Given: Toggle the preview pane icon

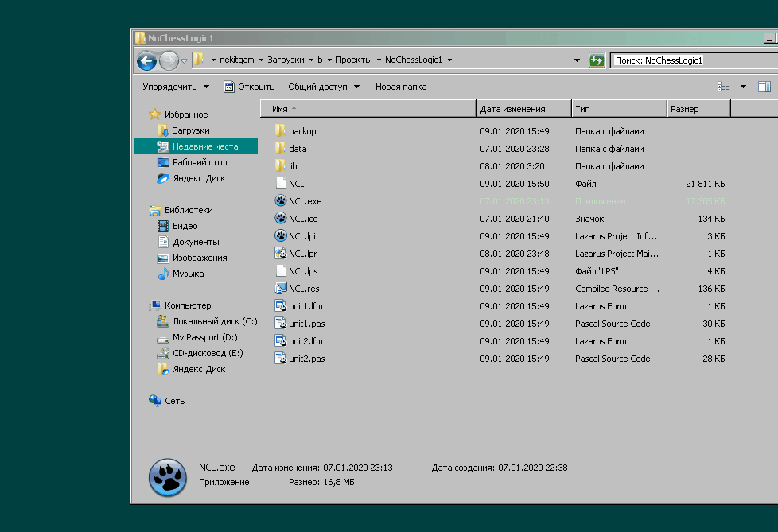Looking at the screenshot, I should (764, 87).
